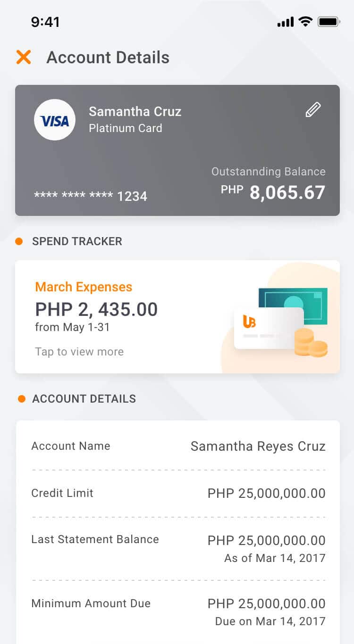Click the cellular signal bars icon
The image size is (354, 644).
click(x=286, y=22)
